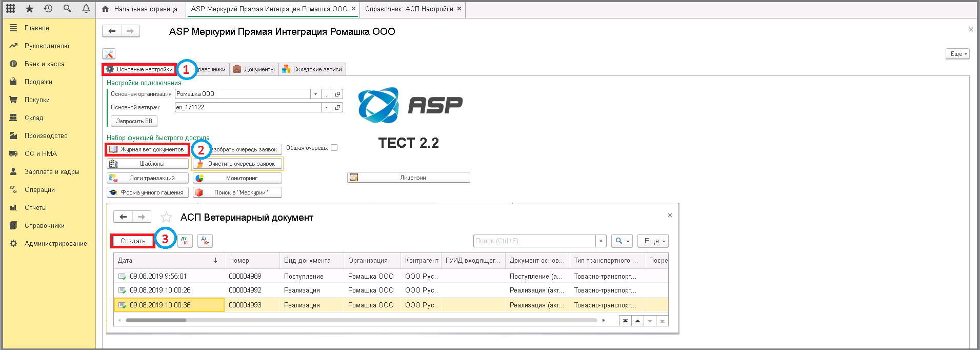Open Логи транзакций

(x=148, y=178)
